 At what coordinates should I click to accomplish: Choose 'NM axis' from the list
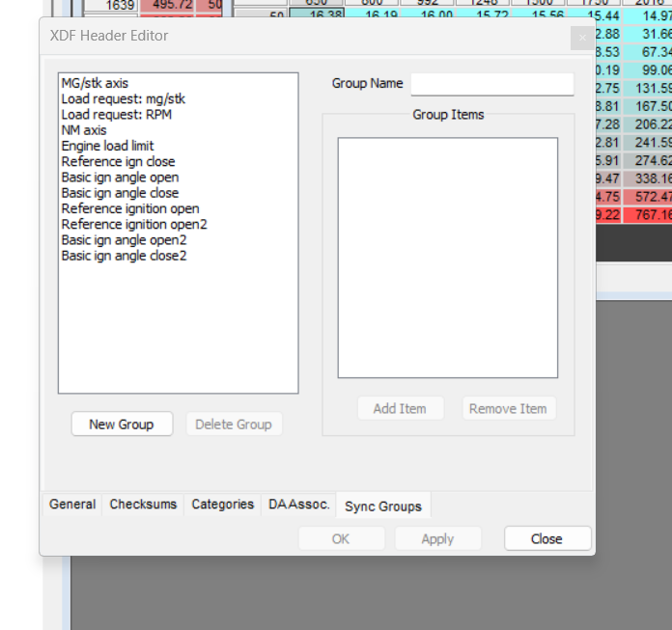click(84, 130)
